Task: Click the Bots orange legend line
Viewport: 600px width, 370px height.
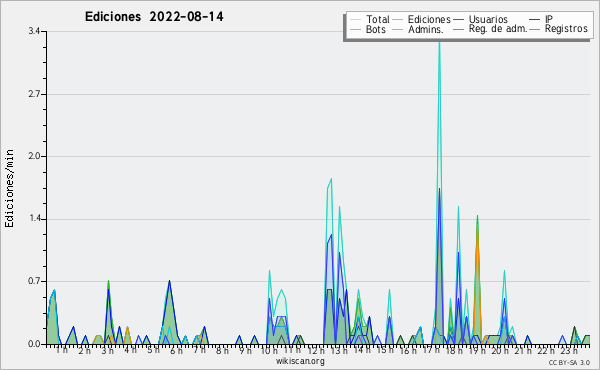Action: (355, 29)
